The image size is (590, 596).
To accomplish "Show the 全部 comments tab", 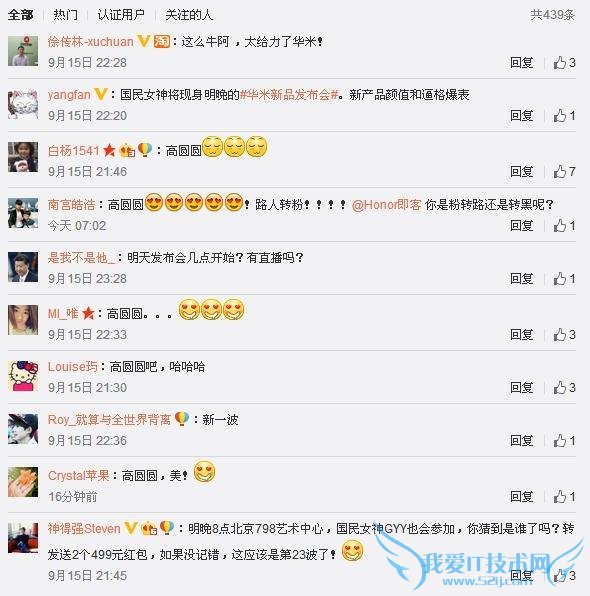I will pyautogui.click(x=21, y=15).
